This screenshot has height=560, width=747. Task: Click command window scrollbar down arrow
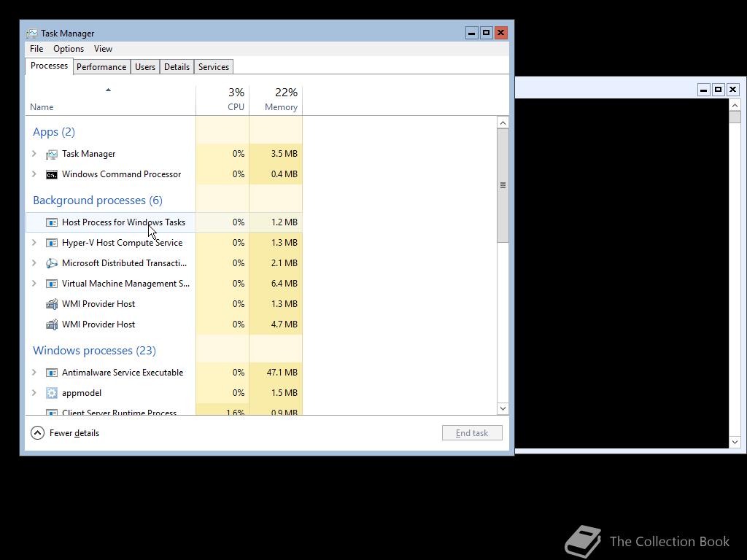point(735,442)
